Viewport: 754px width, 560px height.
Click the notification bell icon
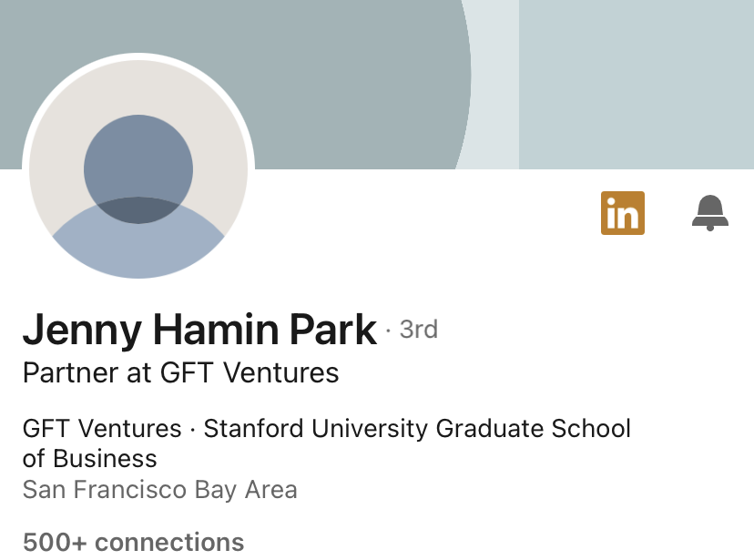pyautogui.click(x=710, y=213)
